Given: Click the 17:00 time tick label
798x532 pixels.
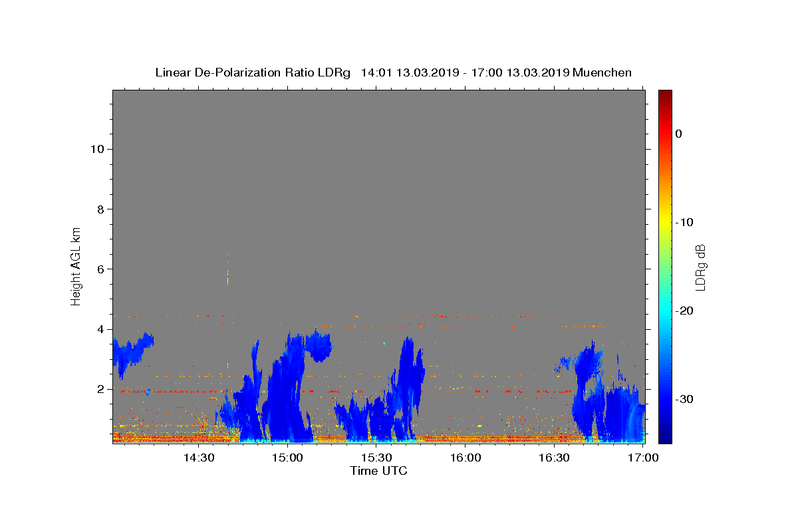Looking at the screenshot, I should tap(643, 458).
